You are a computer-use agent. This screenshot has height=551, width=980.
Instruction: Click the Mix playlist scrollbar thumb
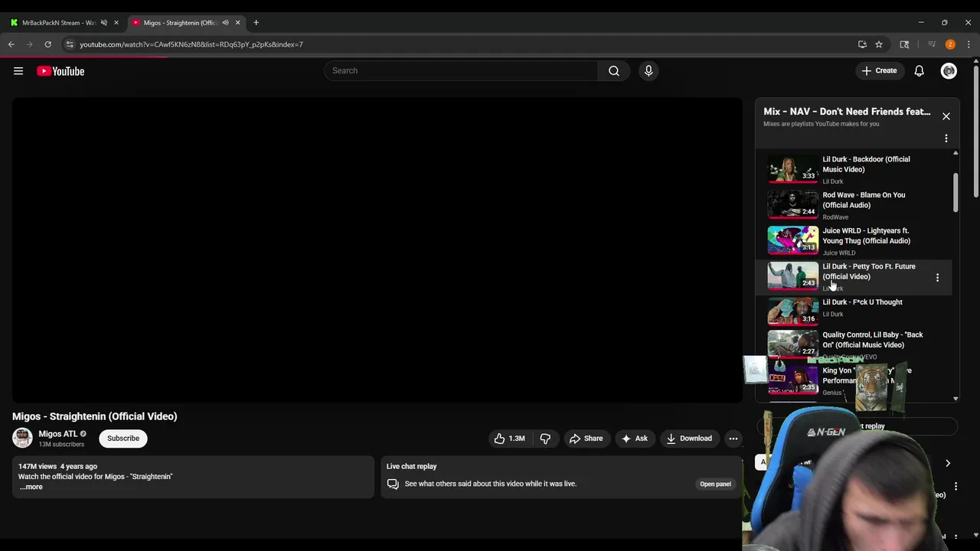[955, 193]
